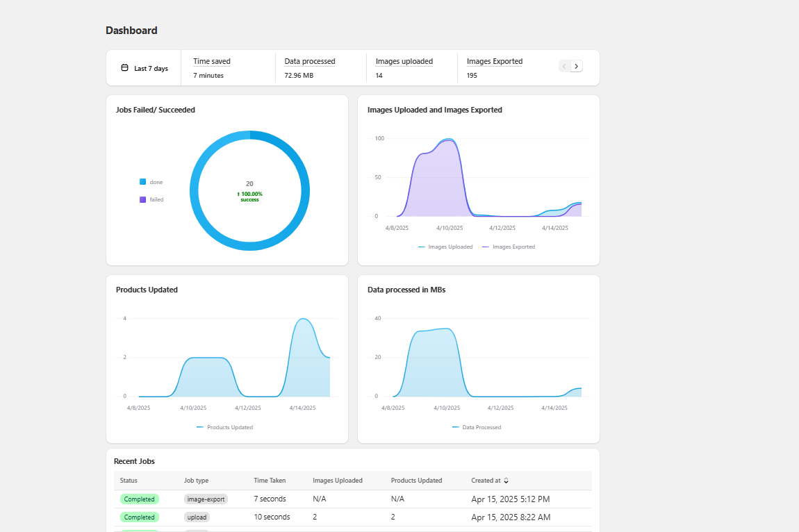Click the Data Processed legend marker
The image size is (799, 532).
coord(456,427)
